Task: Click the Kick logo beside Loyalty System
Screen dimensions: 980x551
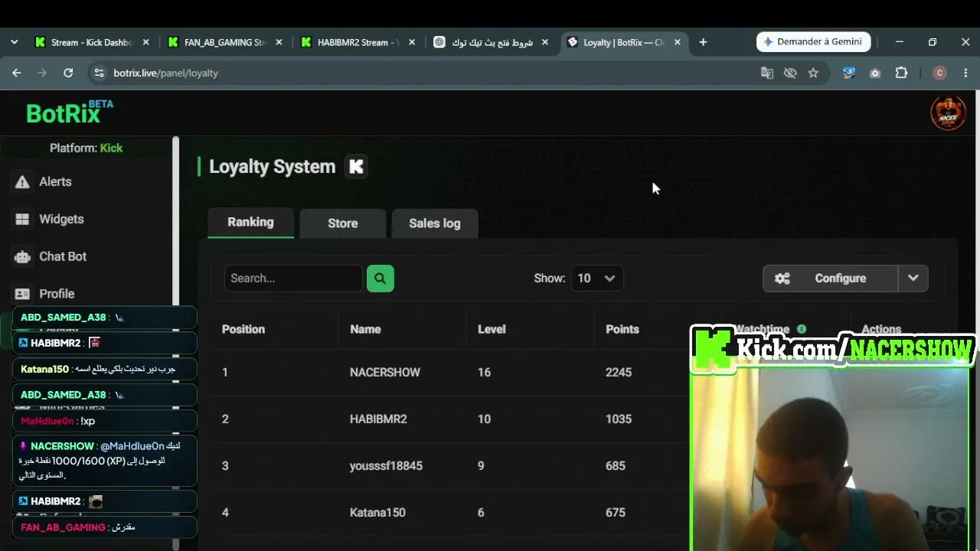Action: 356,167
